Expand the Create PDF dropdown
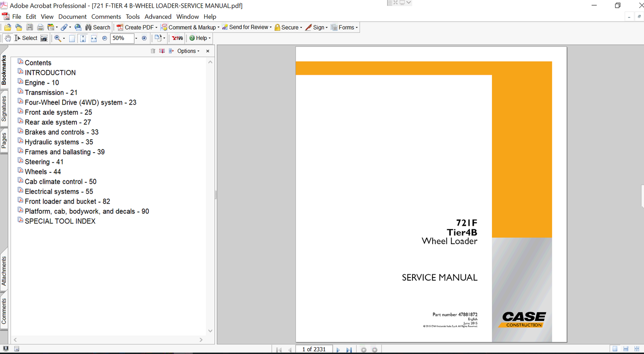This screenshot has width=644, height=354. tap(156, 27)
